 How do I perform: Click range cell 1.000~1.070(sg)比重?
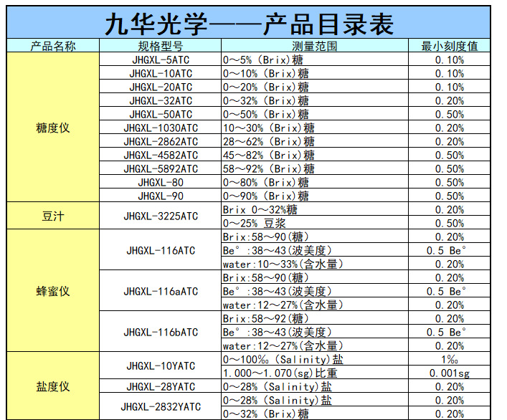[x=315, y=373]
